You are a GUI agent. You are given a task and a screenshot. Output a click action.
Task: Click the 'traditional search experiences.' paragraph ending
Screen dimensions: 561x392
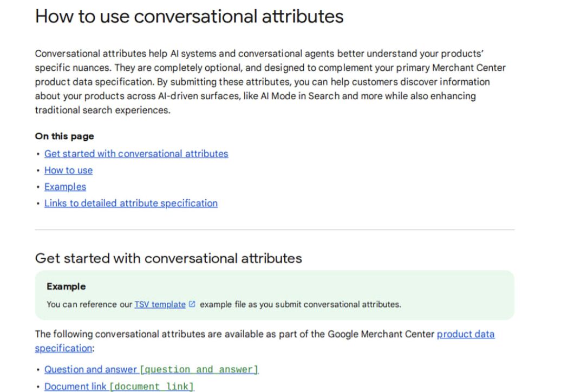(103, 110)
